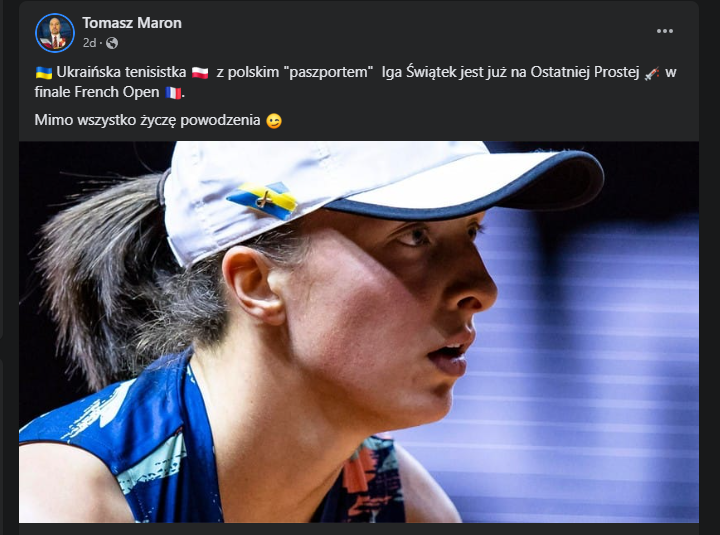Open the post options three-dot menu
The image size is (720, 535).
pos(664,31)
